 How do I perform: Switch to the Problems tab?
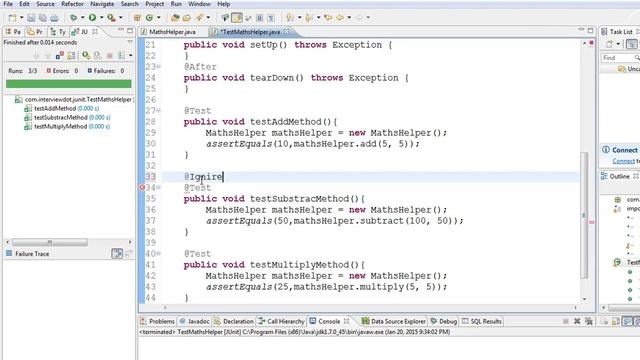coord(158,321)
